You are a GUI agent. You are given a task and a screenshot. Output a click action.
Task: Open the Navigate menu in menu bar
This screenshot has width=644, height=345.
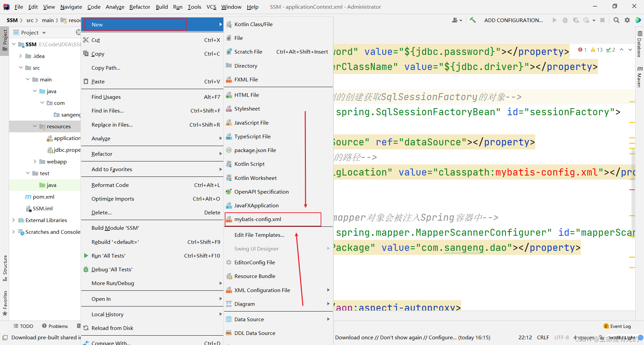coord(71,7)
